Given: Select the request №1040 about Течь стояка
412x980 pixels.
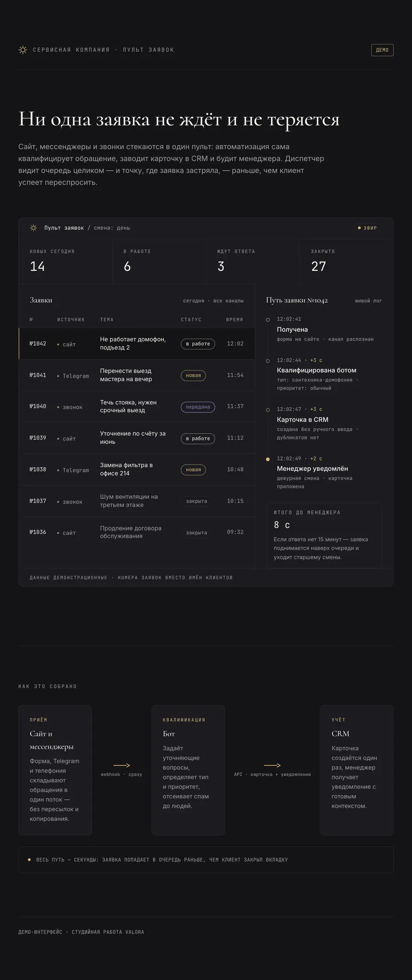Looking at the screenshot, I should tap(137, 406).
